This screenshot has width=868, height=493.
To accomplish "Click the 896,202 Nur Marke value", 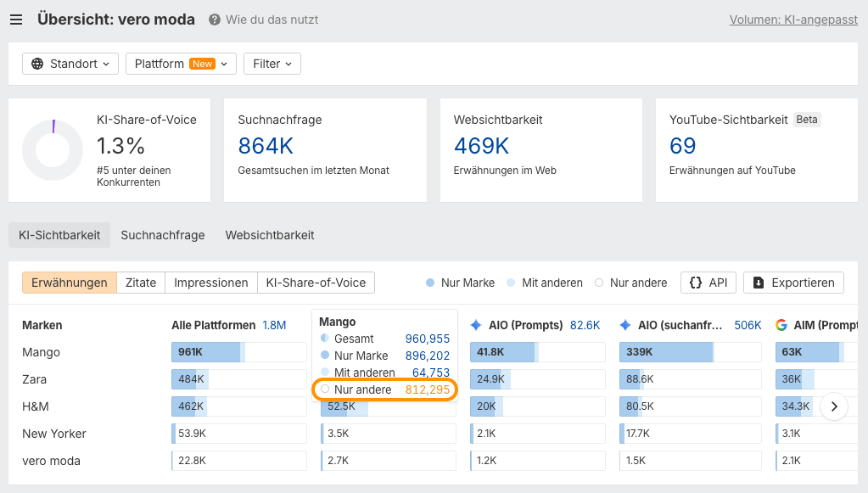I will coord(428,356).
